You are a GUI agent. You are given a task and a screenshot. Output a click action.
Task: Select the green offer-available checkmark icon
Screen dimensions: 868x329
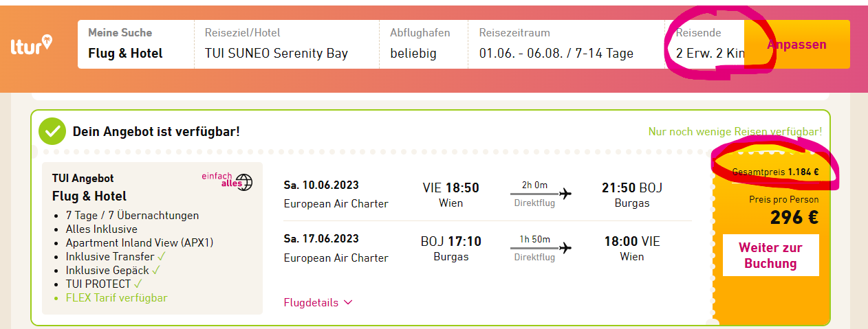tap(52, 131)
